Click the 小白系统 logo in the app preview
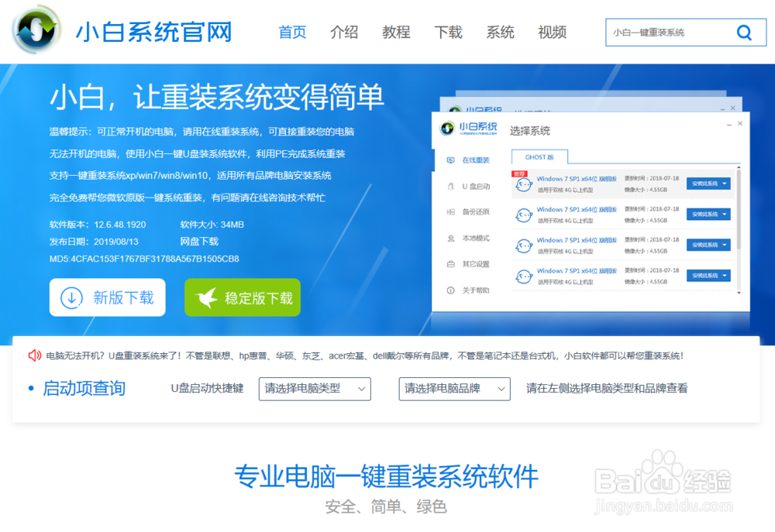 click(x=469, y=129)
